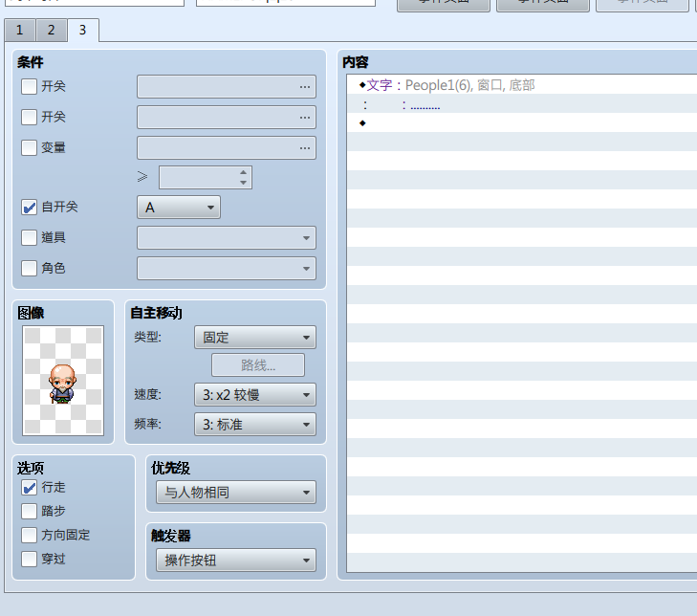This screenshot has height=616, width=697.
Task: Check the 方向固定 option
Action: [30, 535]
